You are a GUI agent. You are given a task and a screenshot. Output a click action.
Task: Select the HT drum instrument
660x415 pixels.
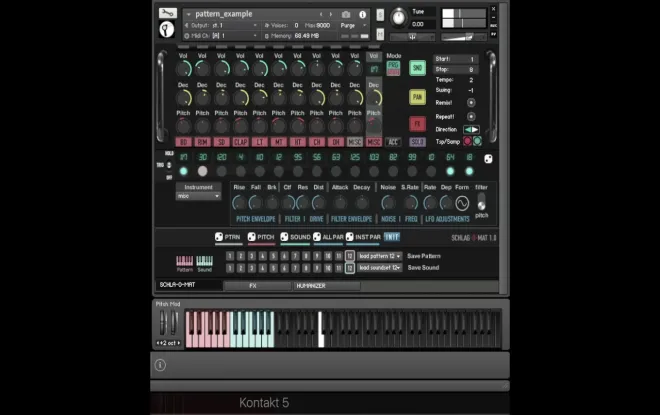(298, 142)
